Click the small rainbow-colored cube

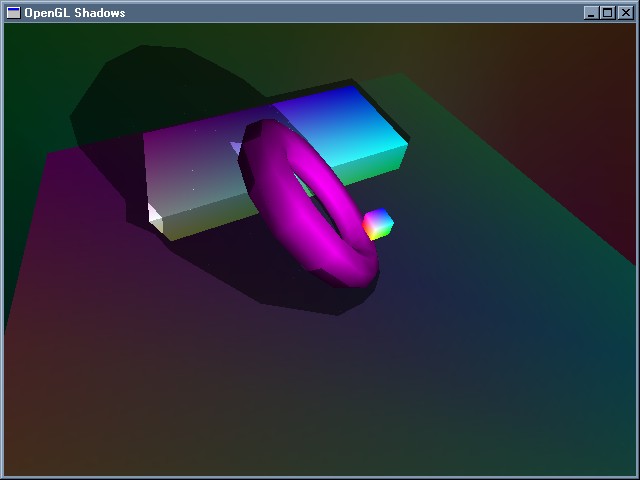pyautogui.click(x=377, y=224)
